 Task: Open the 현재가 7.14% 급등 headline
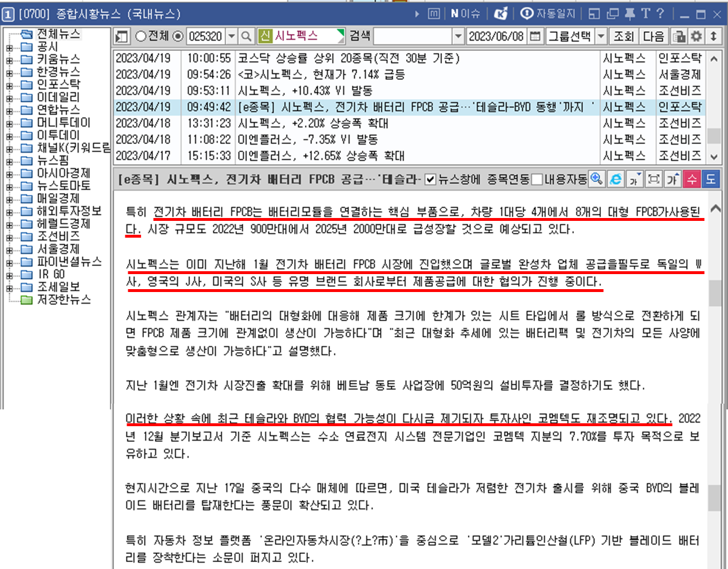point(321,75)
